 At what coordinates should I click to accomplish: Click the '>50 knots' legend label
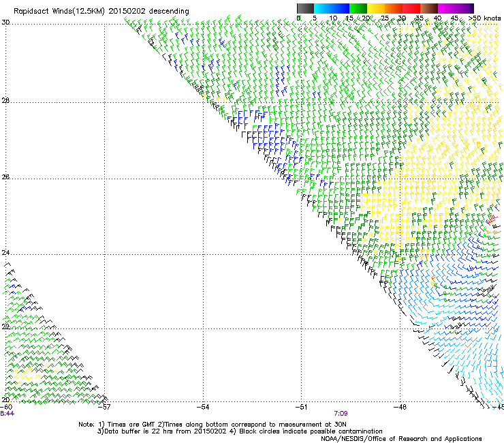click(484, 18)
